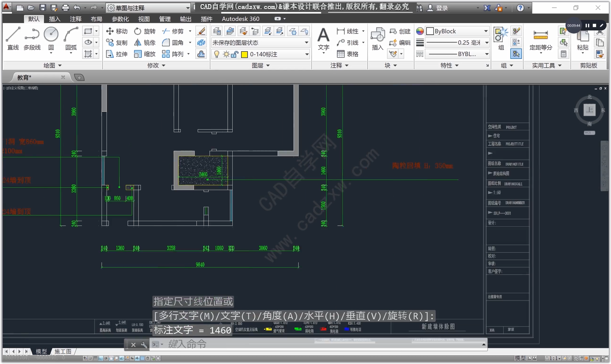Screen dimensions: 611x364
Task: Expand the 绘图 panel
Action: point(52,65)
